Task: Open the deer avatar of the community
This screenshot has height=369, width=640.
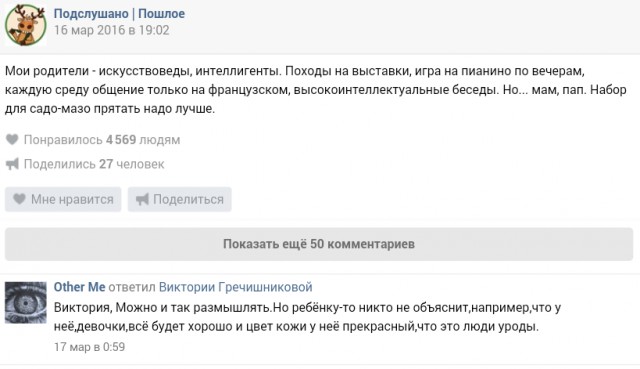Action: [x=25, y=25]
